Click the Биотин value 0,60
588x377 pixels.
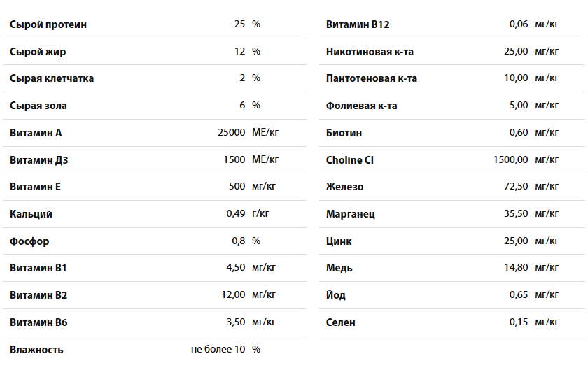519,132
